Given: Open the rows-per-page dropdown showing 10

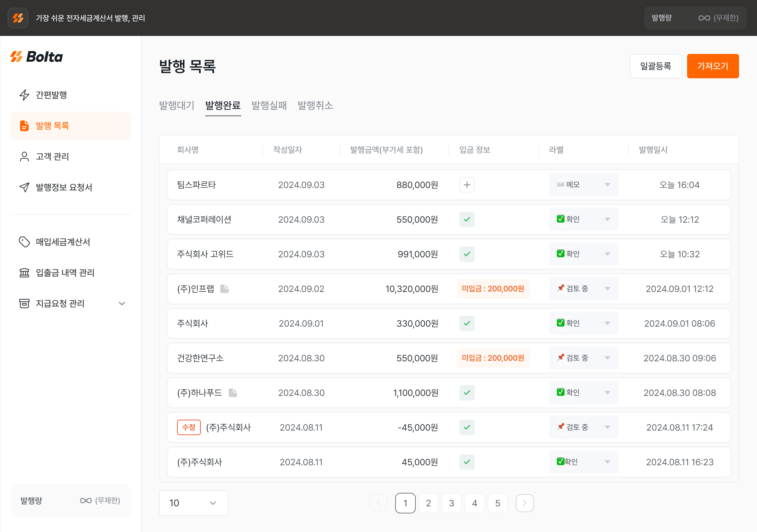Looking at the screenshot, I should click(x=193, y=503).
